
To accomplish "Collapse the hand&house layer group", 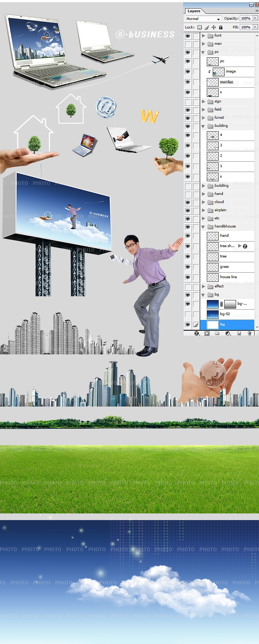I will tap(203, 227).
